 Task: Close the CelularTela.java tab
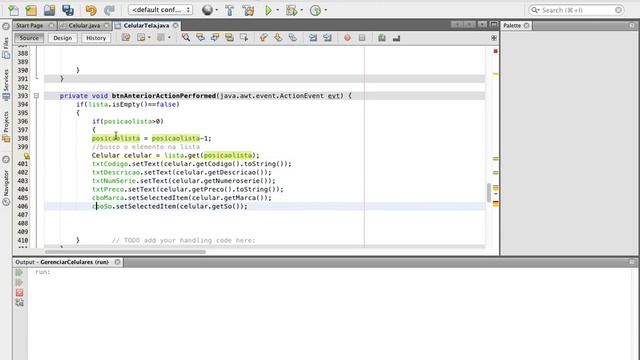tap(176, 26)
